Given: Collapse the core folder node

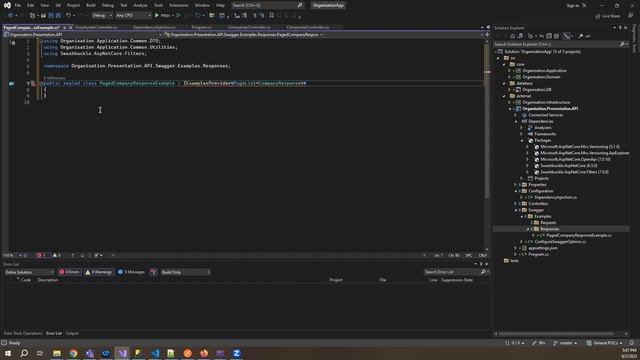Looking at the screenshot, I should point(504,64).
